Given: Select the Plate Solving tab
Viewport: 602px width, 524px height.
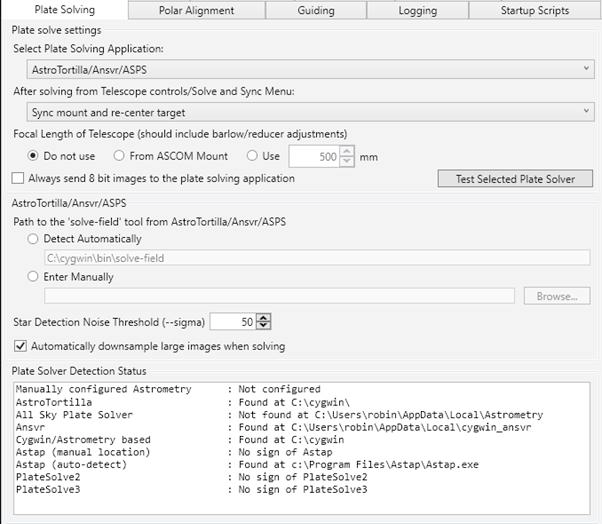Looking at the screenshot, I should coord(65,10).
